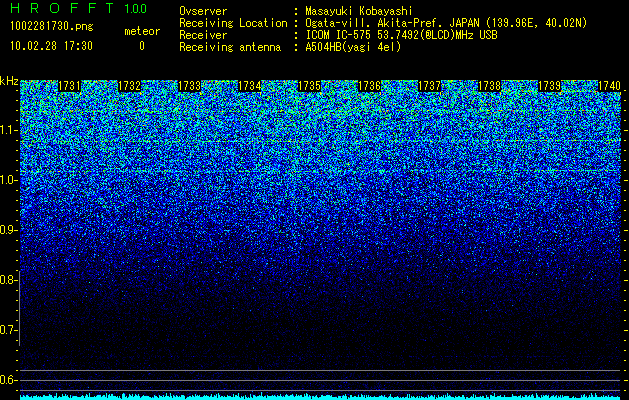Click the HROFFT title text
Image resolution: width=629 pixels, height=400 pixels.
pyautogui.click(x=61, y=8)
